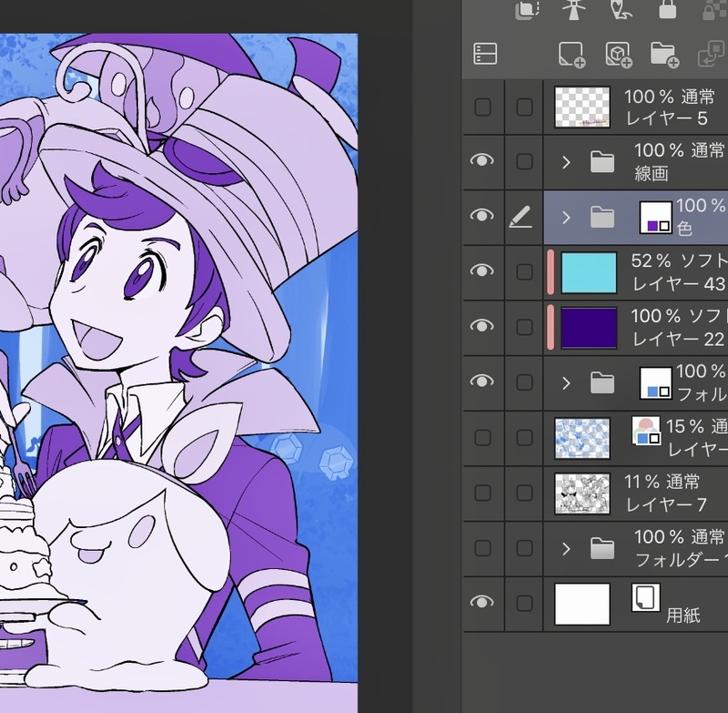
Task: Show the bottom フォルダー folder
Action: click(x=483, y=548)
